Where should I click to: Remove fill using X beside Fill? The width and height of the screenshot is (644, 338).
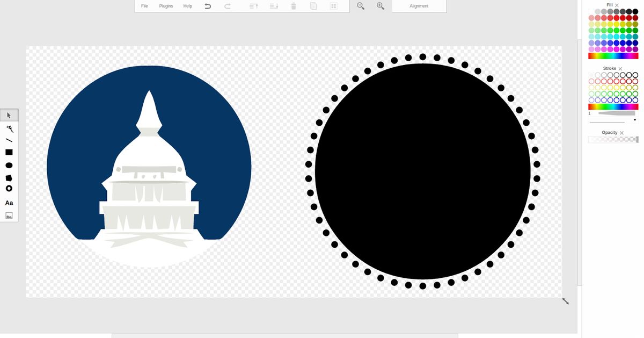coord(617,5)
